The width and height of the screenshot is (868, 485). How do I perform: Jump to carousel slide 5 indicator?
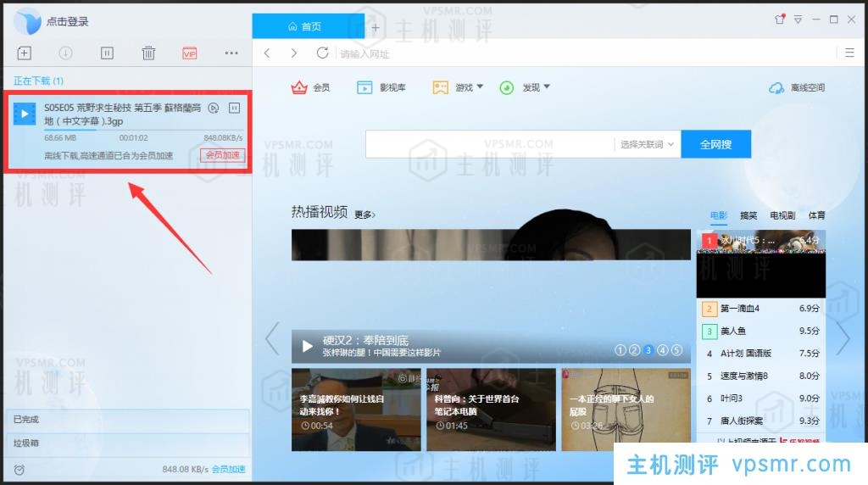pos(676,350)
